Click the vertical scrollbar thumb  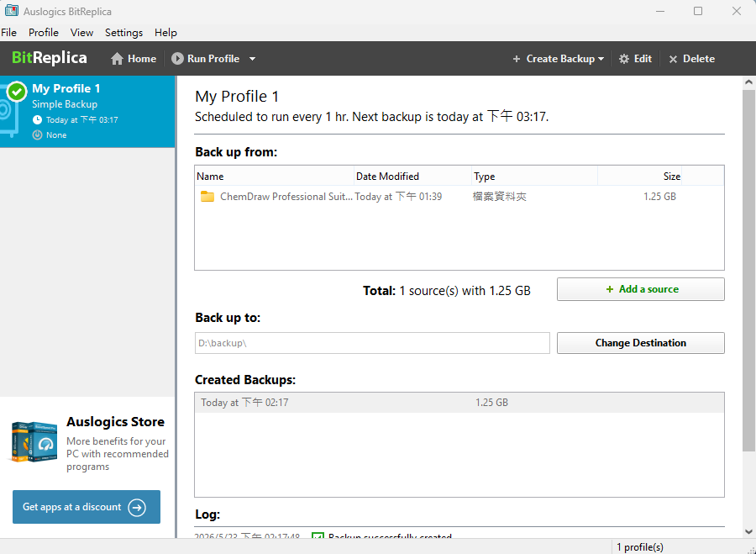pyautogui.click(x=748, y=271)
